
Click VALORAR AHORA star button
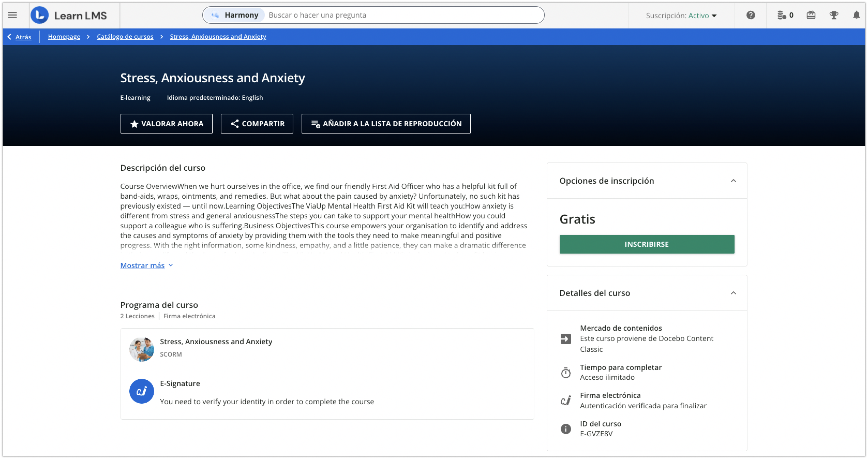(167, 124)
